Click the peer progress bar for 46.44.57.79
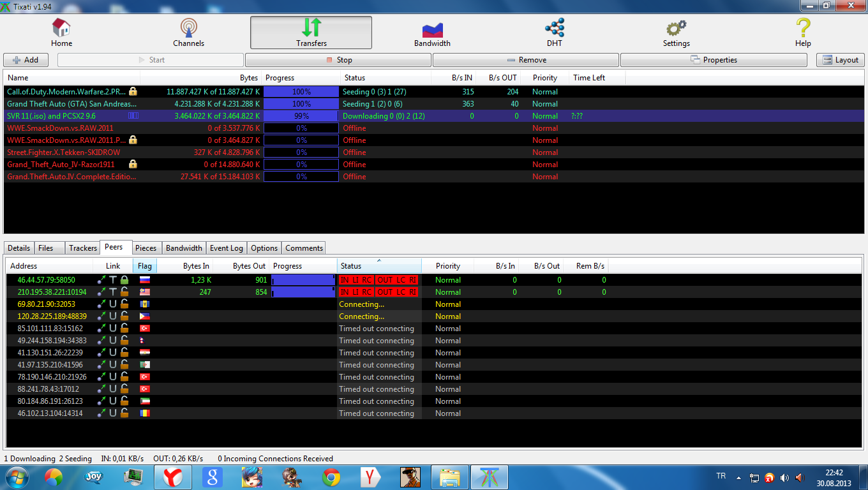The image size is (868, 490). [x=303, y=279]
